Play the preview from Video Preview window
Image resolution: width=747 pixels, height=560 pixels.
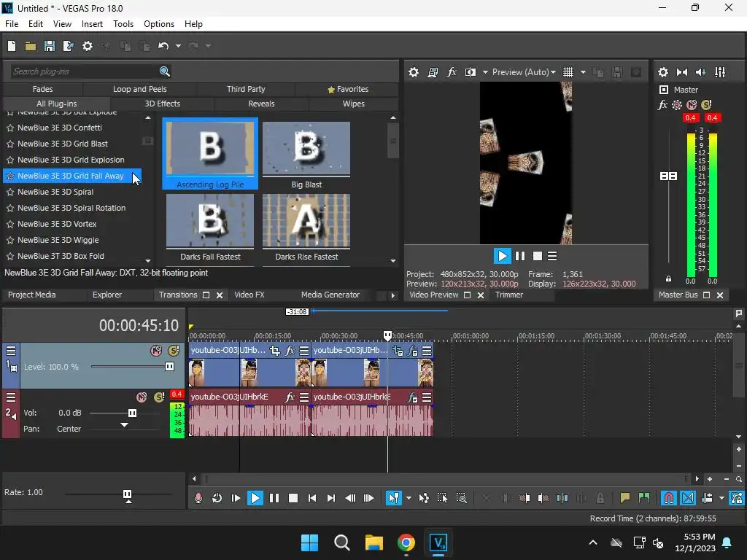pyautogui.click(x=502, y=256)
